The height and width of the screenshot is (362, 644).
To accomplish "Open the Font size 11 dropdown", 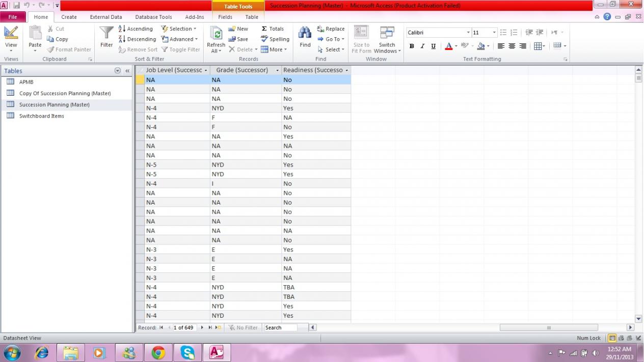I will (494, 33).
